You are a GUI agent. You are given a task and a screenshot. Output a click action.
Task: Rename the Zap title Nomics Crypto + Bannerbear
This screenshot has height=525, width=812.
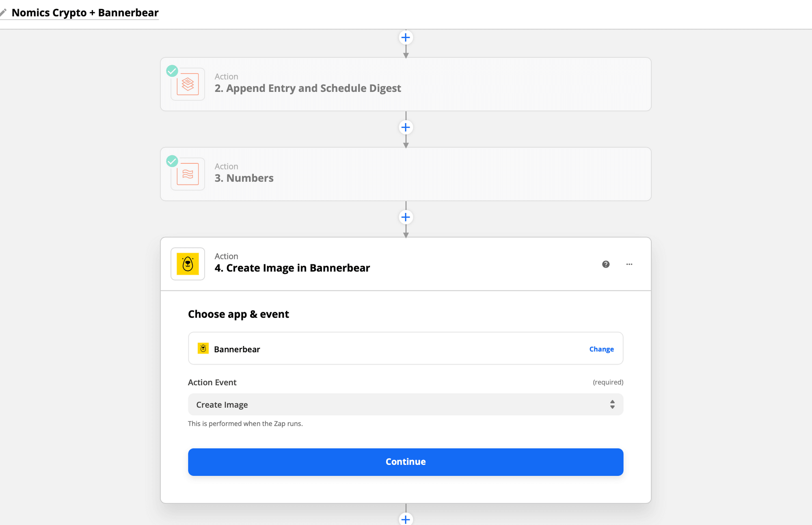point(85,13)
